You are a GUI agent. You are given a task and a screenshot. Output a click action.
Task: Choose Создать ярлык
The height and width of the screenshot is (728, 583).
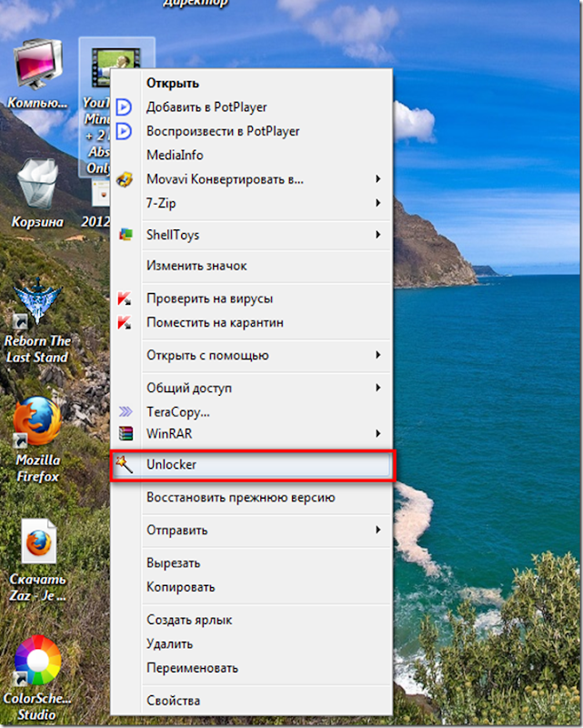pyautogui.click(x=251, y=620)
